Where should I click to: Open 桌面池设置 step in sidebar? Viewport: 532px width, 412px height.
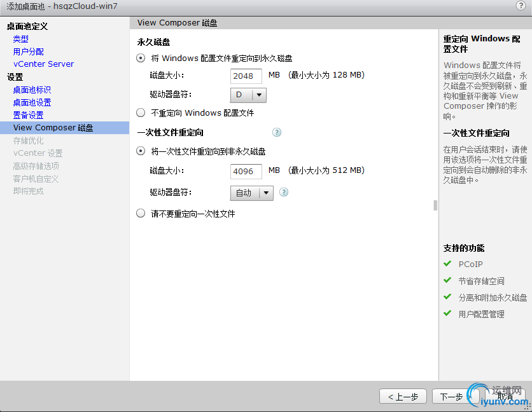[x=32, y=102]
